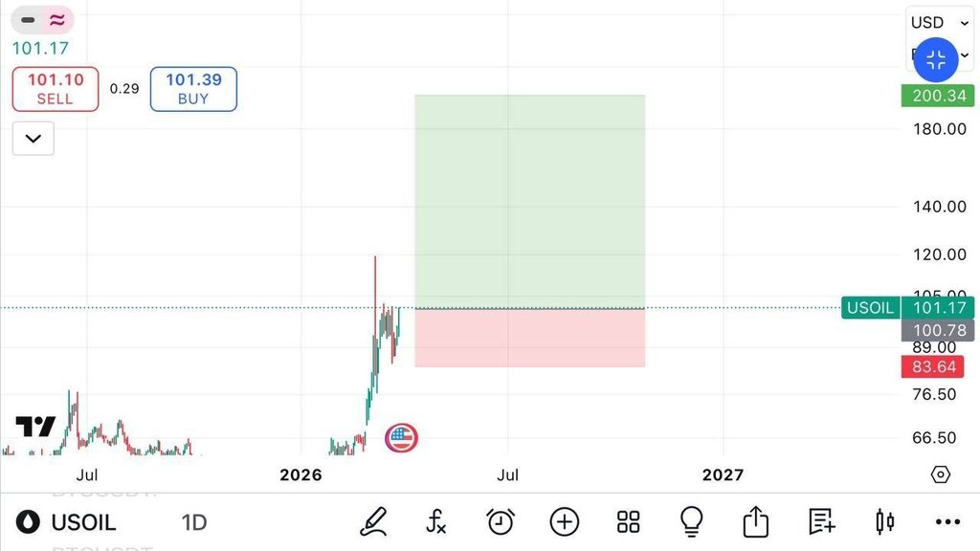Image resolution: width=980 pixels, height=551 pixels.
Task: Create a price alert with the alarm clock
Action: [501, 521]
